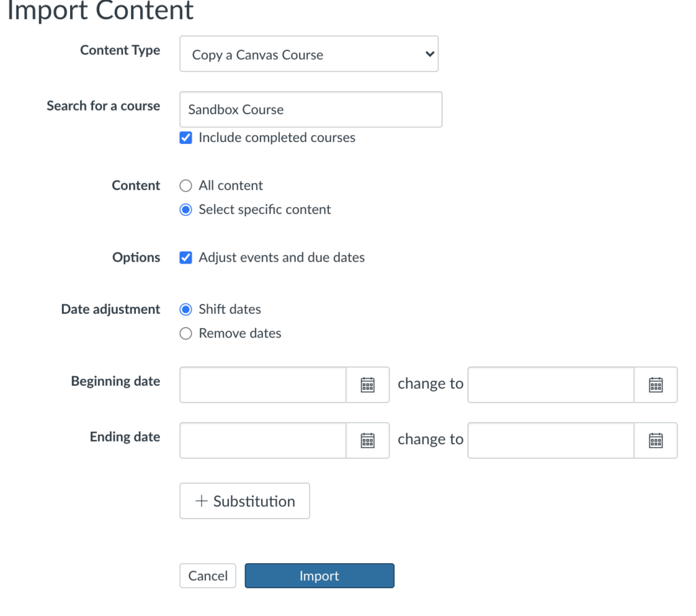
Task: Open calendar picker for new Ending date
Action: [x=655, y=441]
